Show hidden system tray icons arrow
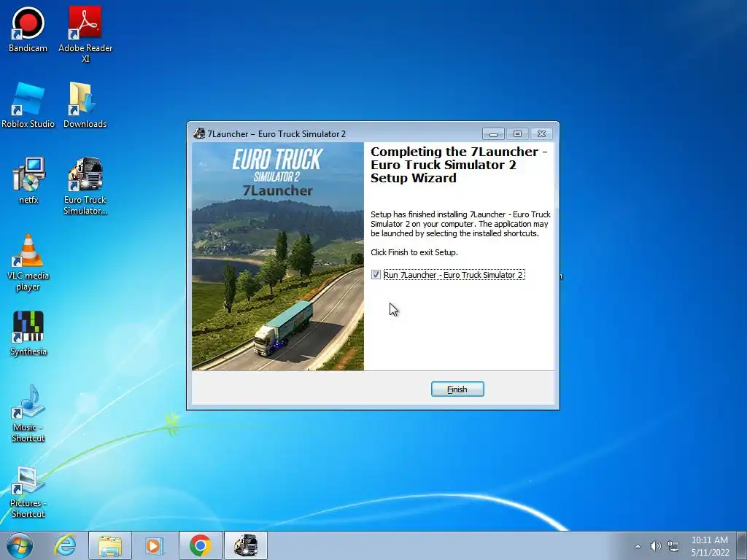747x560 pixels. pos(638,546)
